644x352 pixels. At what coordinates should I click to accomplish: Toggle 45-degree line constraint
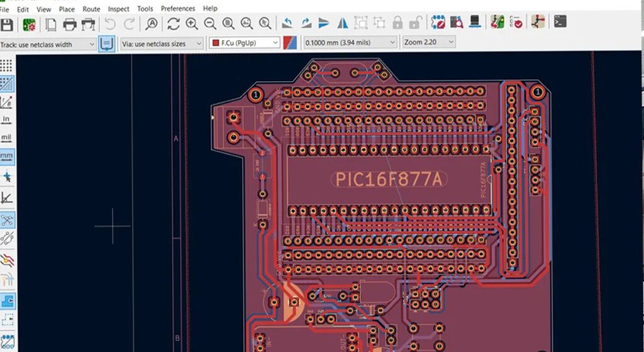click(7, 198)
